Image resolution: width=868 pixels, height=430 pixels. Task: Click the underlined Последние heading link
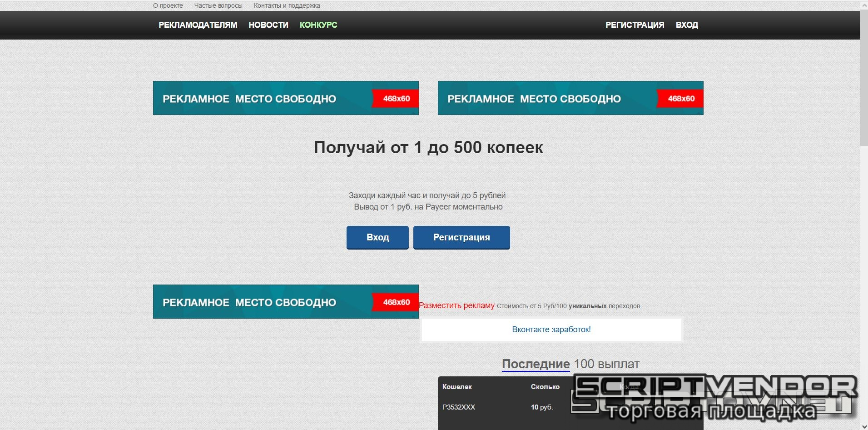536,364
